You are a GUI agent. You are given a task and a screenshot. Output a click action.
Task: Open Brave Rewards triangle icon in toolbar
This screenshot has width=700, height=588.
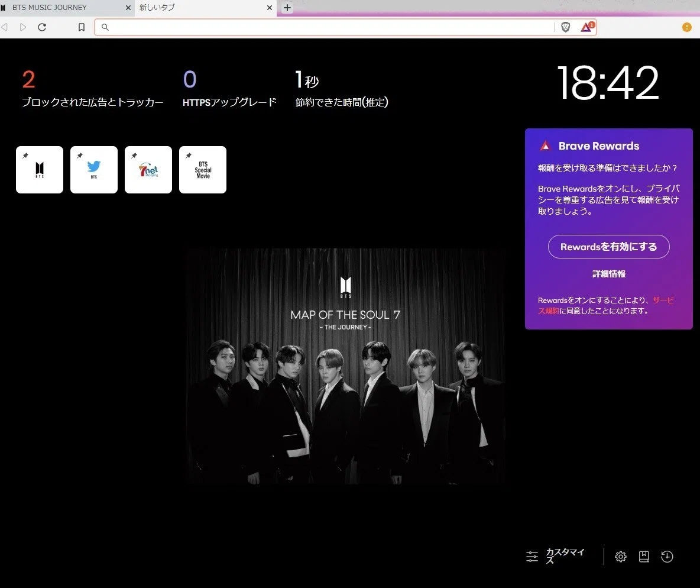coord(587,27)
